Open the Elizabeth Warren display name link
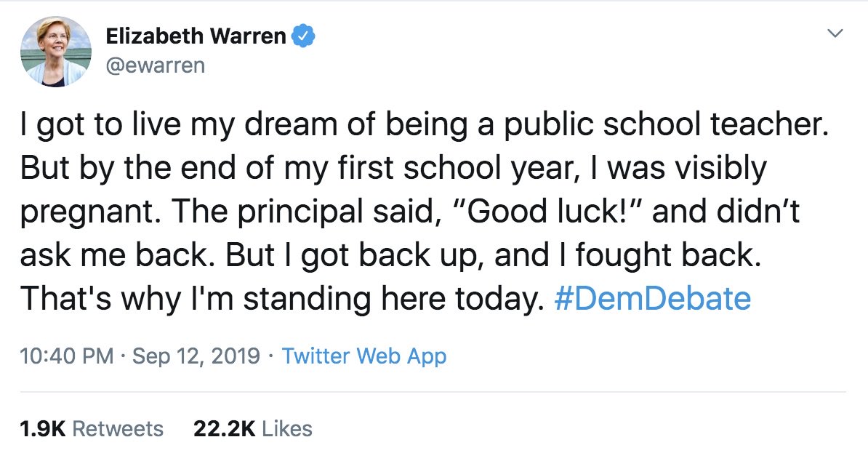This screenshot has height=461, width=868. point(196,36)
